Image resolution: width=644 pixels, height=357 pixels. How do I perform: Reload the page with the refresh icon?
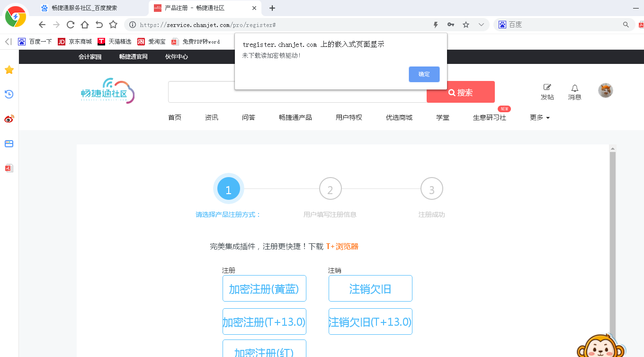71,25
